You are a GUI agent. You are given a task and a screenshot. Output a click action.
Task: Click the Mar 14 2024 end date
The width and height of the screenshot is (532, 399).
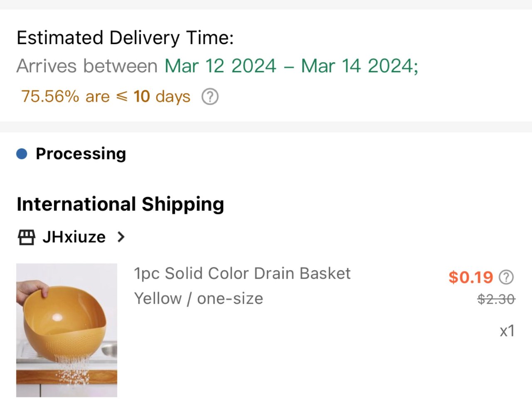coord(360,66)
